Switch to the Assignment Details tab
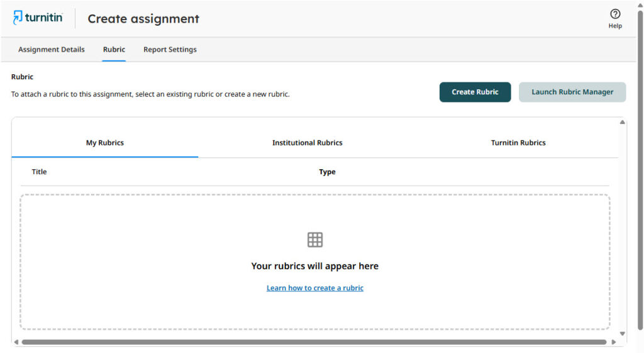The image size is (644, 353). [x=52, y=50]
